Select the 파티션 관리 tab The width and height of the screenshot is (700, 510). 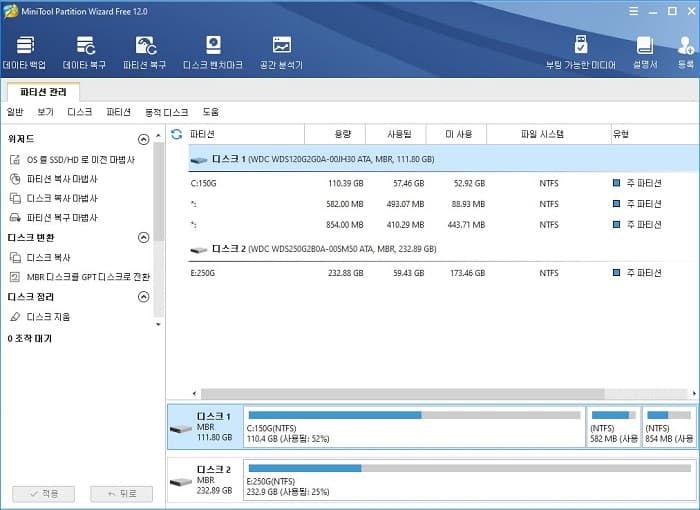(43, 92)
